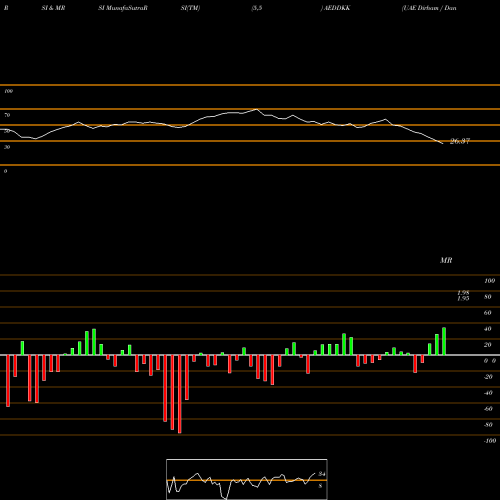Click the 1.98 value label
Screen dimensions: 500x500
pos(463,293)
